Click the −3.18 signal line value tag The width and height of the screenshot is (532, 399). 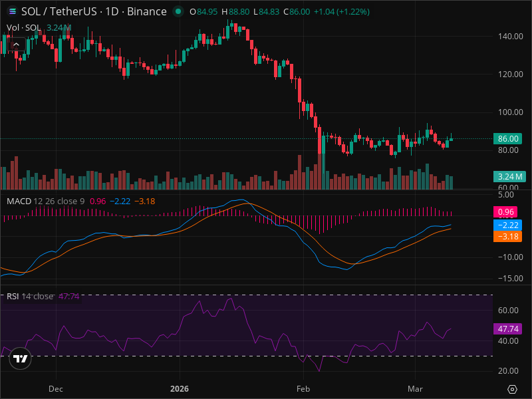(507, 237)
